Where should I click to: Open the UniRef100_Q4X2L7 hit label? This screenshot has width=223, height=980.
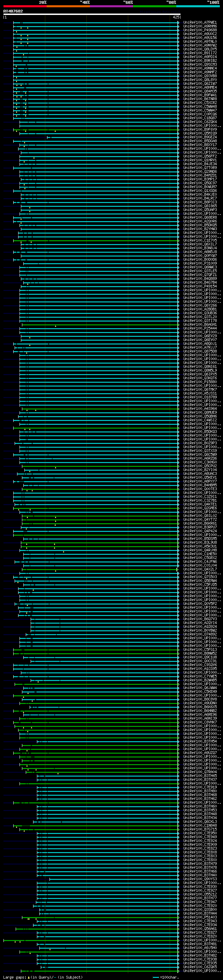pyautogui.click(x=200, y=569)
